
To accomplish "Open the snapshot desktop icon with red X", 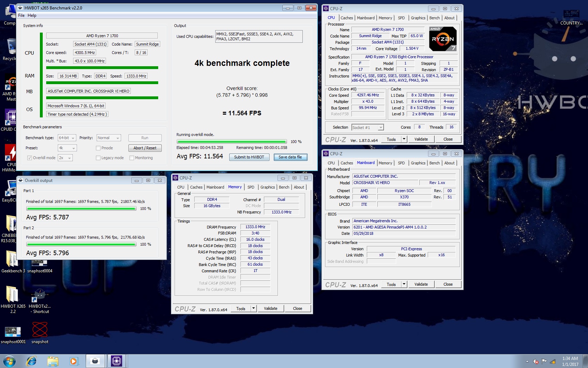I will [x=40, y=333].
